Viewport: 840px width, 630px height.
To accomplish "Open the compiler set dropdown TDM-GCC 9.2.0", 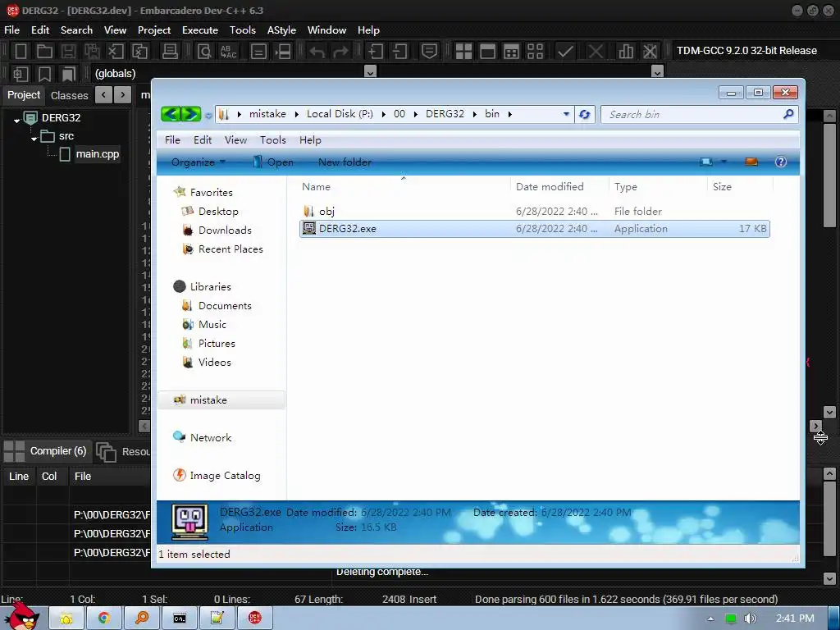I will [x=746, y=51].
